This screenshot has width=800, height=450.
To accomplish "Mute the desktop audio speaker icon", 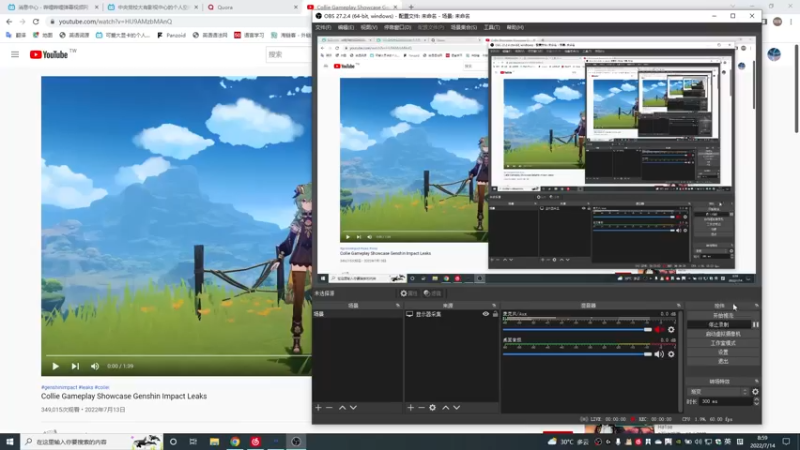I will pos(659,354).
